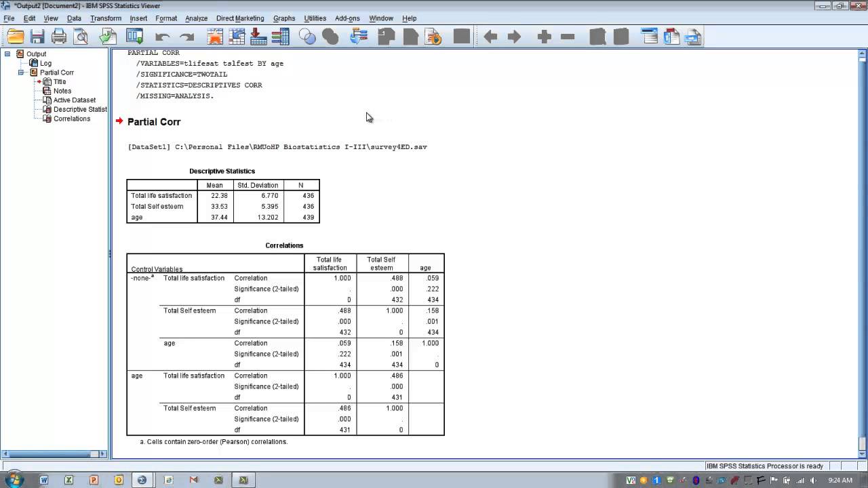
Task: Click the Insert Text toolbar icon
Action: (x=693, y=37)
